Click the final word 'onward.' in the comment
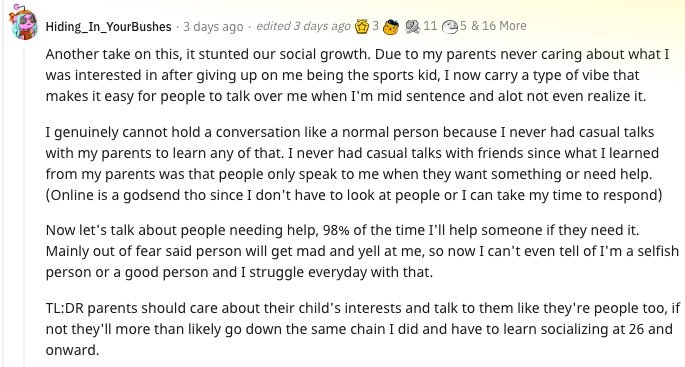The width and height of the screenshot is (685, 367). coord(73,350)
